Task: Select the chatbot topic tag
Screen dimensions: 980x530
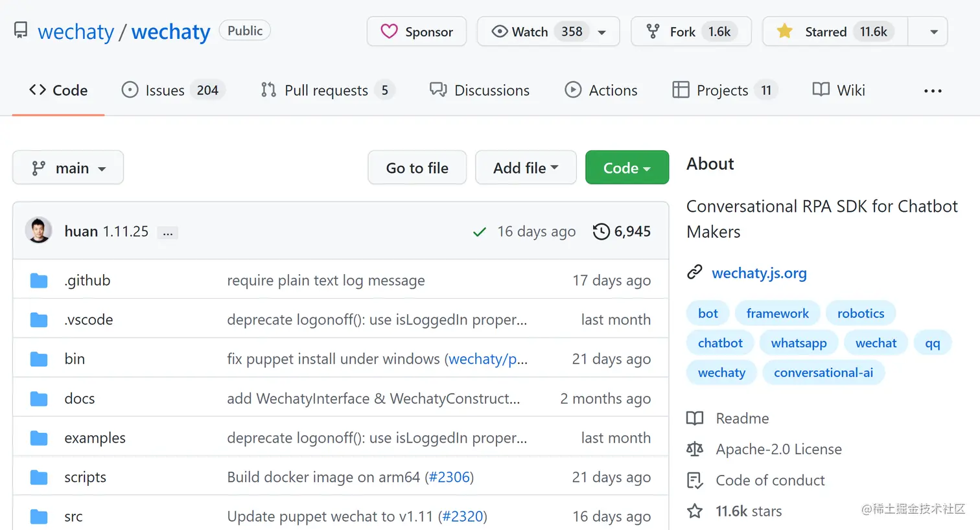Action: [x=720, y=343]
